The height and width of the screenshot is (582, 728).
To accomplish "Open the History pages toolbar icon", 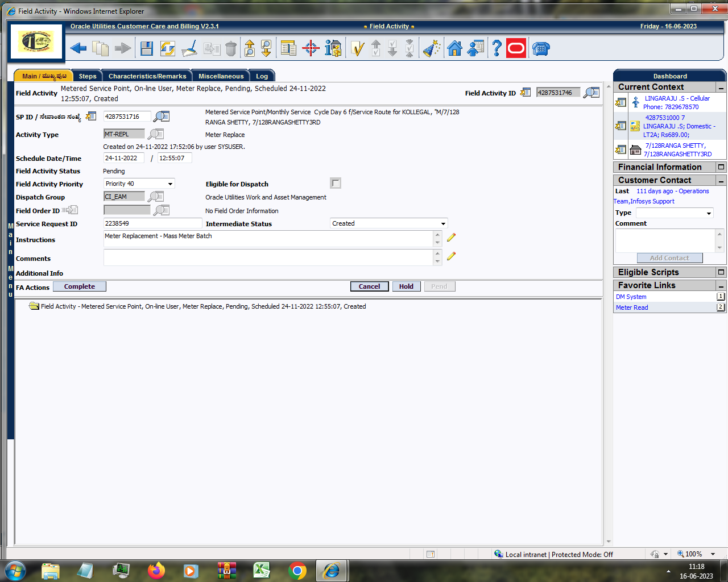I will point(101,49).
